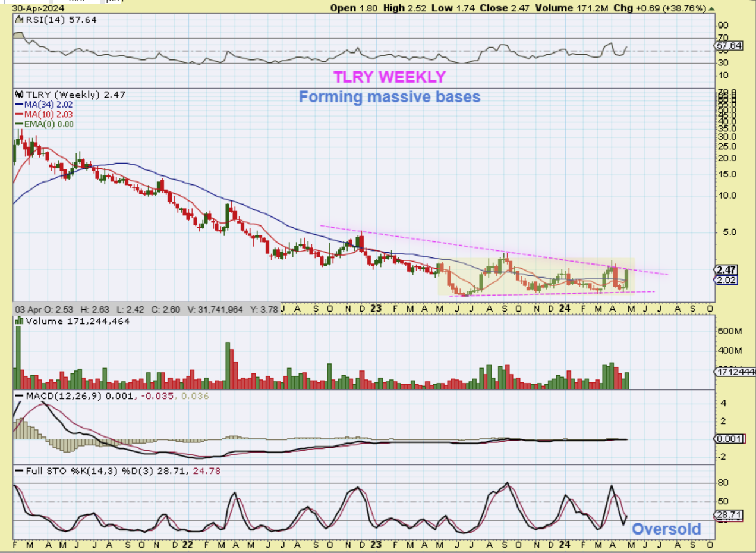Select the Low 1.74 value in header

coord(453,8)
